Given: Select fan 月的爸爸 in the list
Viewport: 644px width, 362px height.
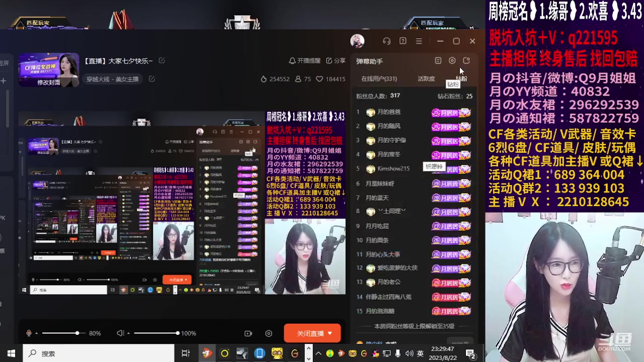Looking at the screenshot, I should tap(389, 112).
